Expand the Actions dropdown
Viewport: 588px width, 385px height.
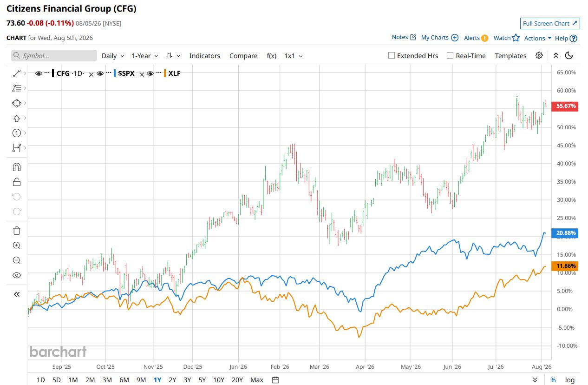click(x=538, y=38)
